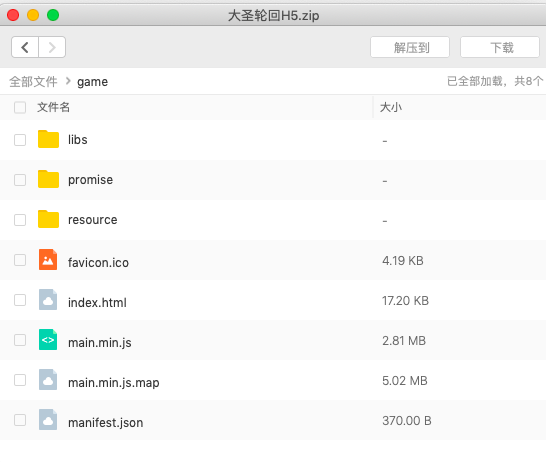Click the main.min.js code file icon
The width and height of the screenshot is (546, 462).
click(x=48, y=340)
